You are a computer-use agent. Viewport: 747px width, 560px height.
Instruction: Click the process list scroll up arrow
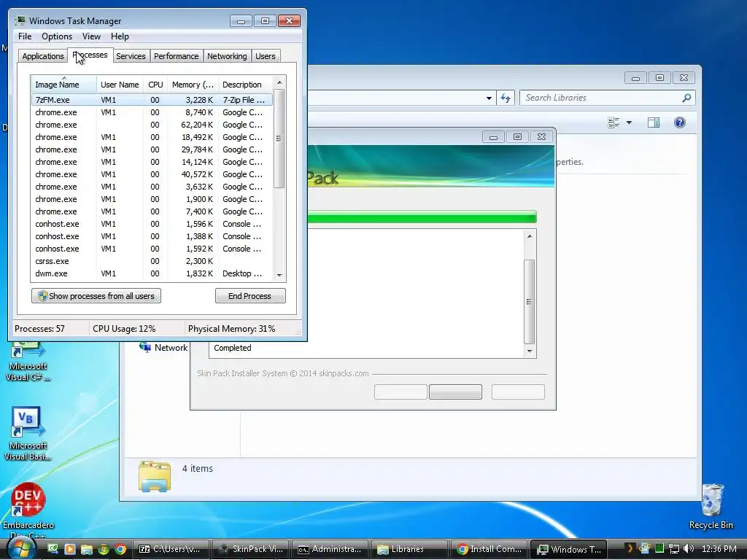pyautogui.click(x=279, y=82)
